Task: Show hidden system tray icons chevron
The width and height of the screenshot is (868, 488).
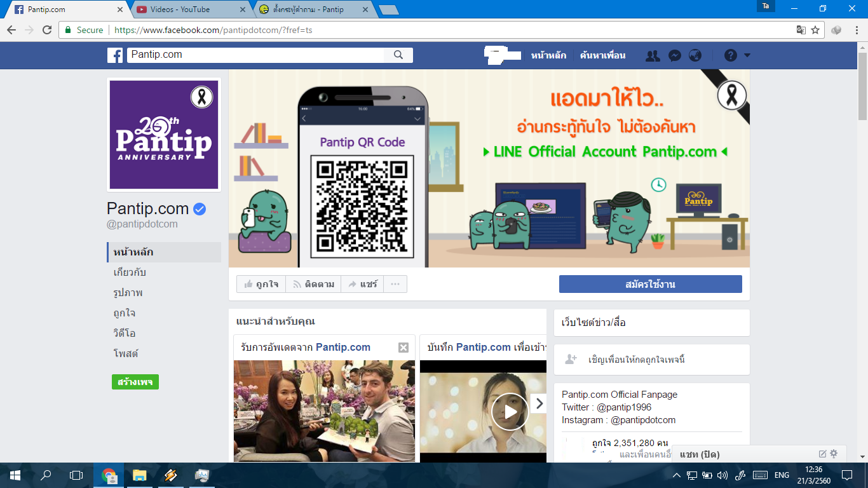Action: [x=677, y=475]
